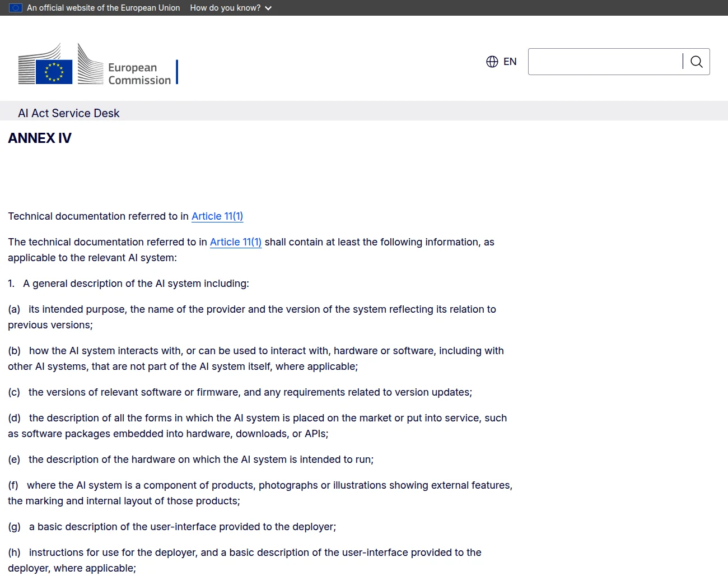Open the AI Act Service Desk link
The image size is (728, 580).
69,113
